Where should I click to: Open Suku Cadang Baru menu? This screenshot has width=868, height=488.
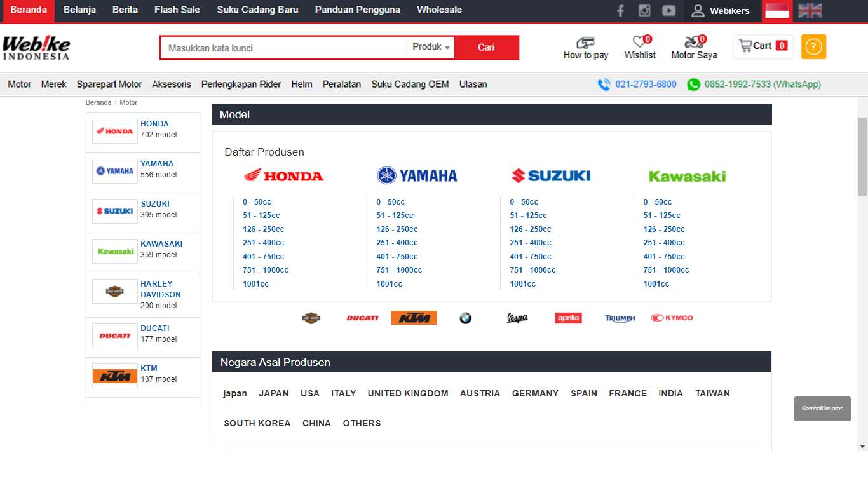pyautogui.click(x=257, y=10)
